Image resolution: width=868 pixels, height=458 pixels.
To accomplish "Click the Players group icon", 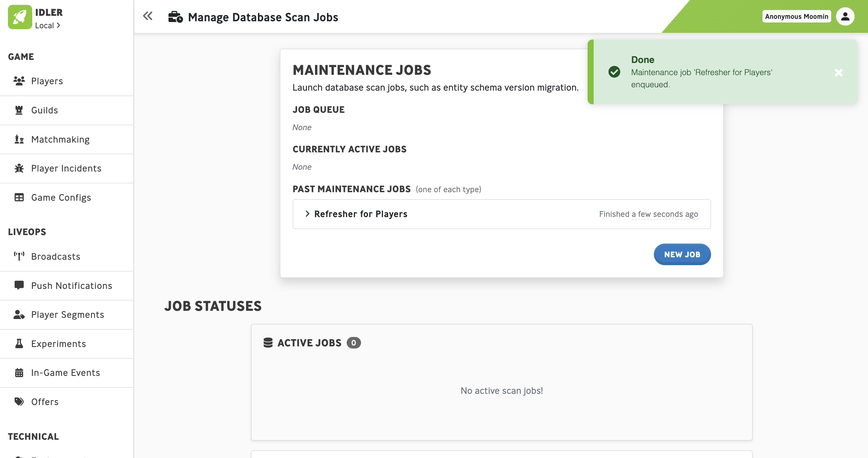I will [x=19, y=81].
